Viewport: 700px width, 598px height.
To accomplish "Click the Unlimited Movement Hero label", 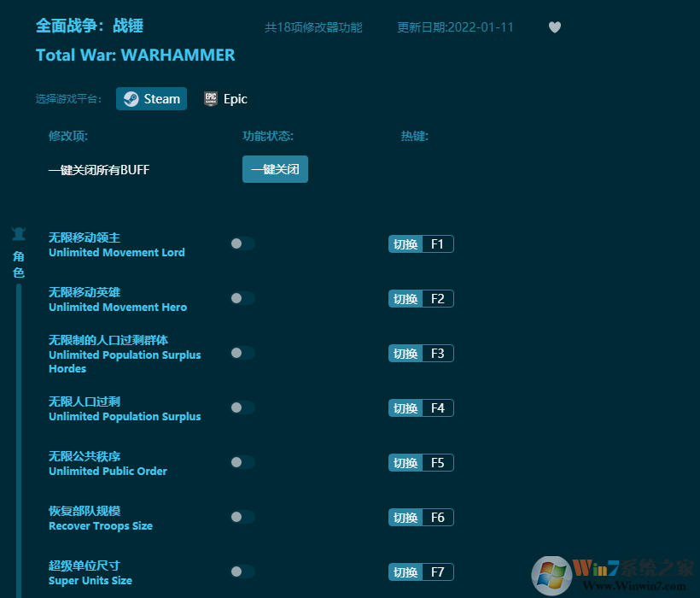I will (x=118, y=307).
